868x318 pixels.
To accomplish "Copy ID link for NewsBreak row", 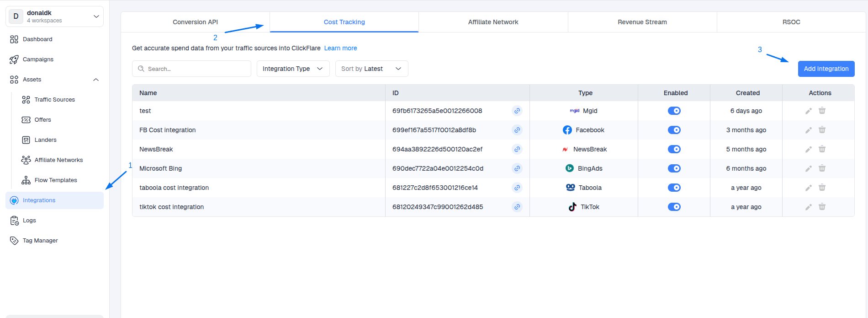I will click(517, 149).
